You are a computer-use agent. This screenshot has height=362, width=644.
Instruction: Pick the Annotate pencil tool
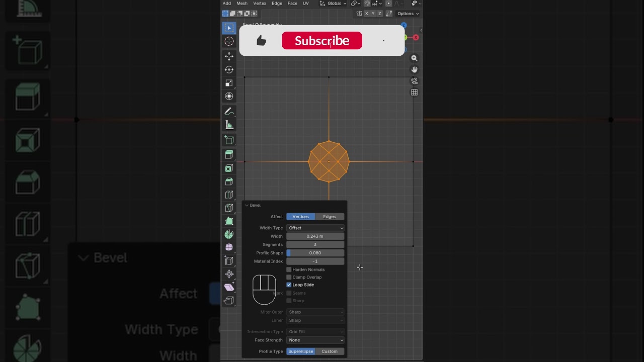[229, 111]
